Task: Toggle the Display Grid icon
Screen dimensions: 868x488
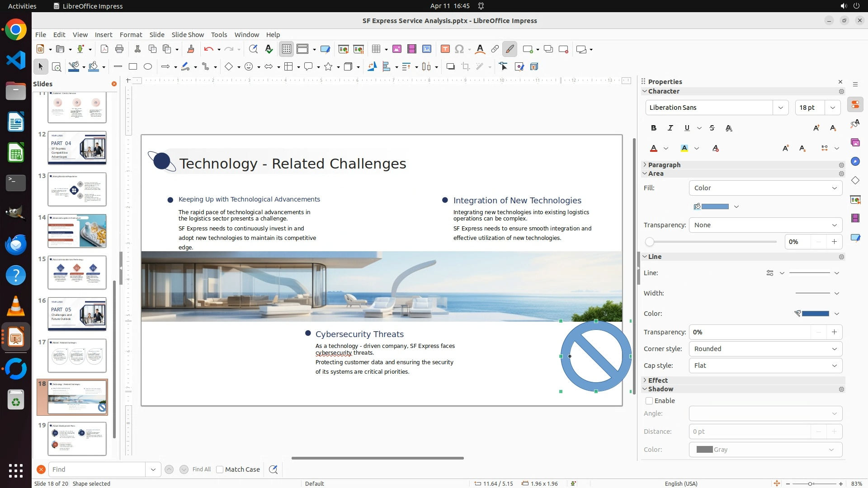Action: click(287, 49)
